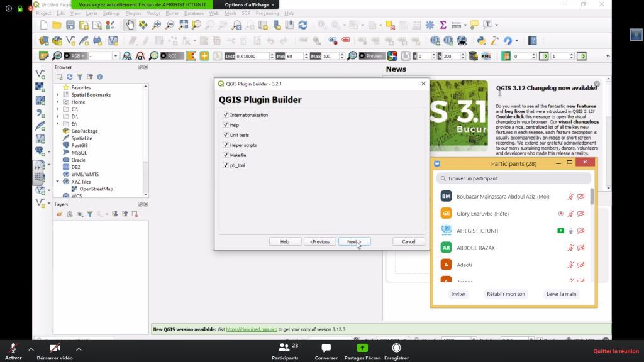Toggle the SCP Preview radio button
The height and width of the screenshot is (362, 644).
pyautogui.click(x=362, y=56)
